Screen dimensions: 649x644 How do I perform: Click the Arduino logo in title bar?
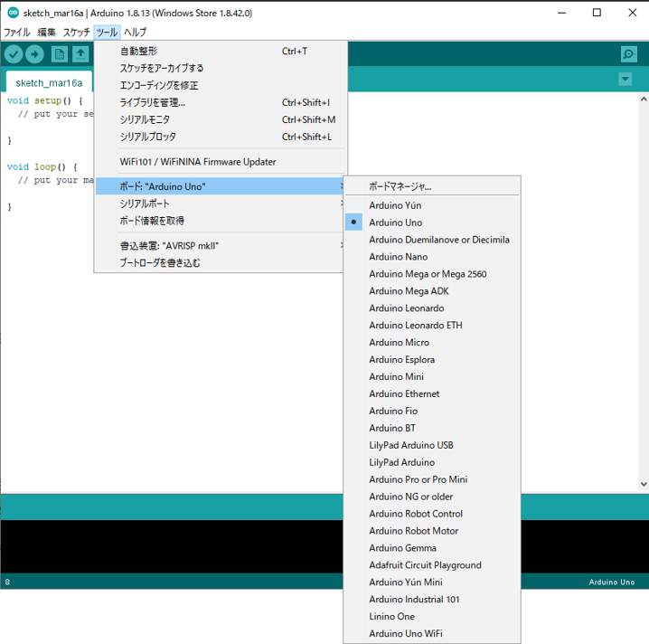point(14,13)
